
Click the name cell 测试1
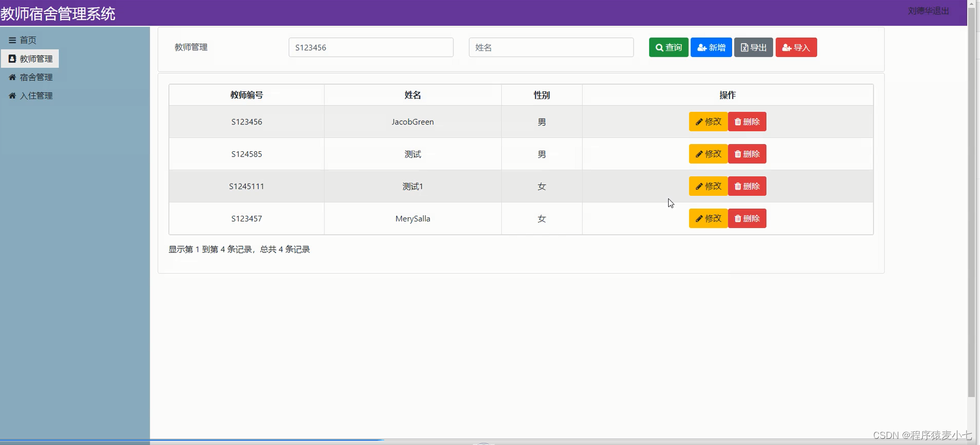pyautogui.click(x=413, y=186)
